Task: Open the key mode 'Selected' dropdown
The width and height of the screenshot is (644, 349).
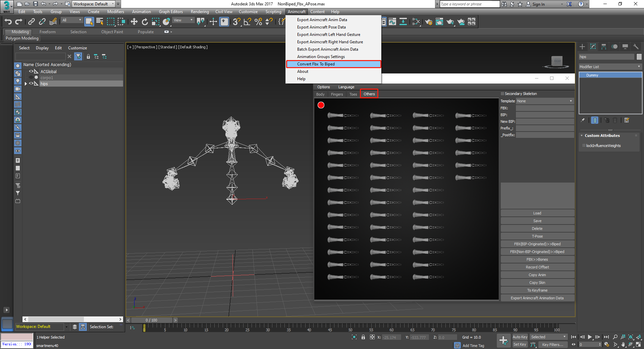Action: [548, 337]
